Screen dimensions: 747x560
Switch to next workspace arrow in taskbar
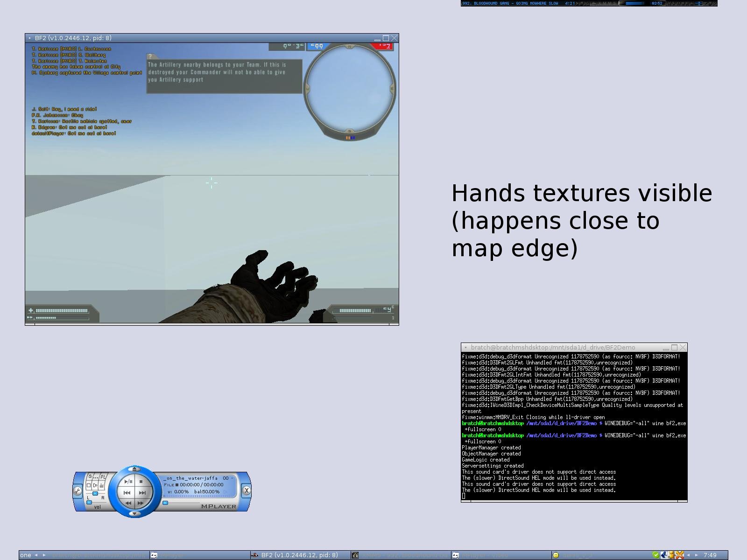coord(44,555)
